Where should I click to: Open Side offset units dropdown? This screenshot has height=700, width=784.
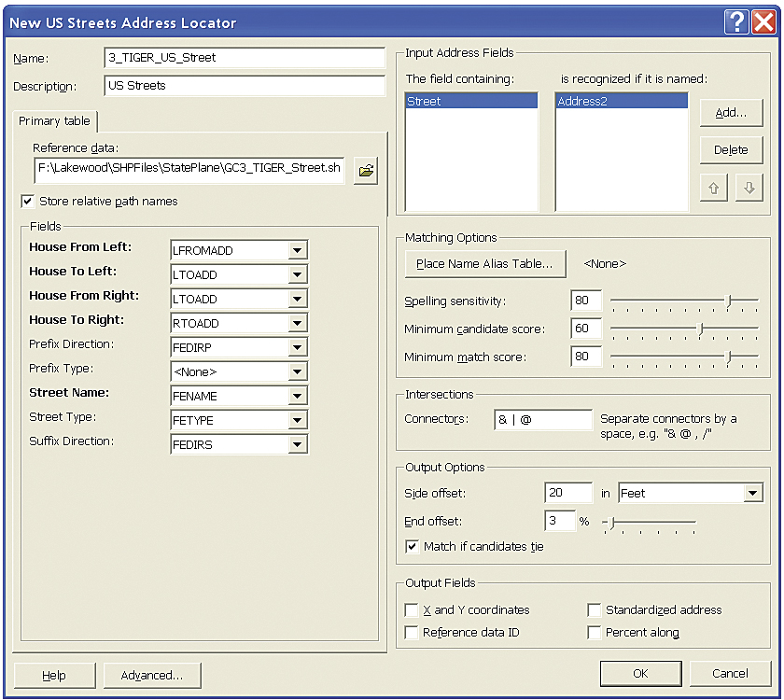click(x=753, y=493)
